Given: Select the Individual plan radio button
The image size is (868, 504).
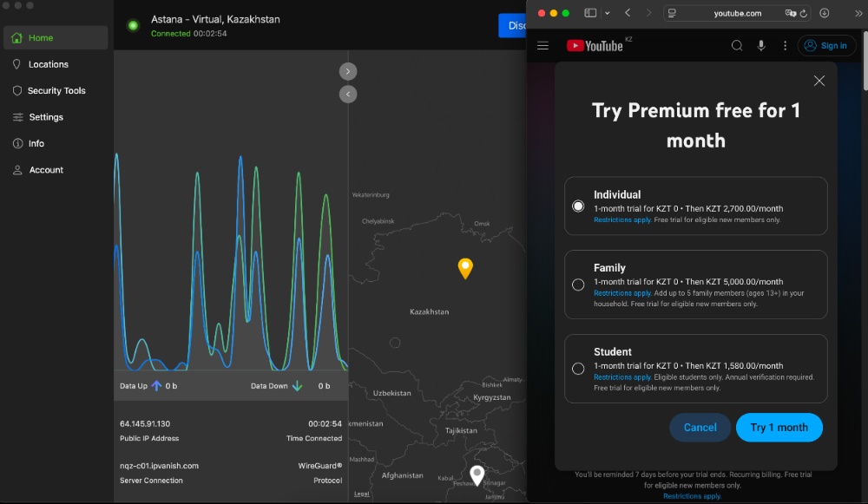Looking at the screenshot, I should tap(578, 206).
